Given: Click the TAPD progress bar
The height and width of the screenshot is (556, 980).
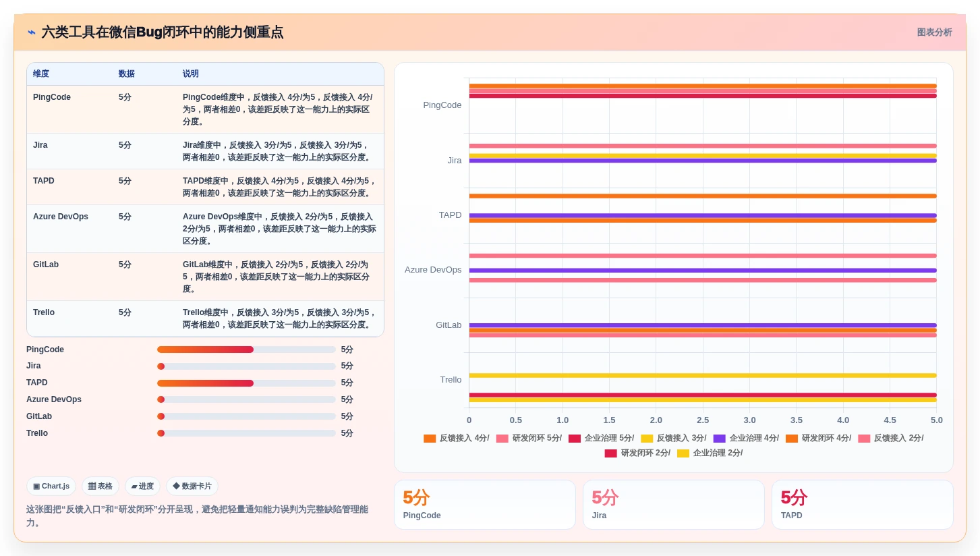Looking at the screenshot, I should [246, 383].
